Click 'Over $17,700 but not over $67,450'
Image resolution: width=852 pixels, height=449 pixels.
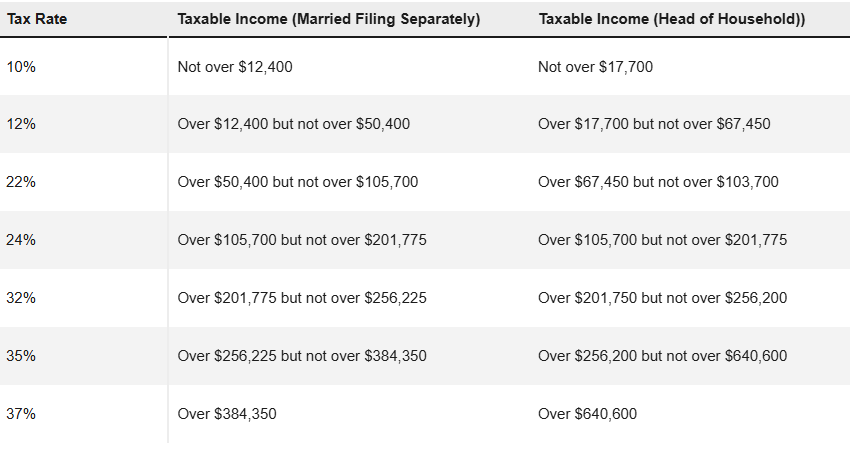[x=654, y=124]
